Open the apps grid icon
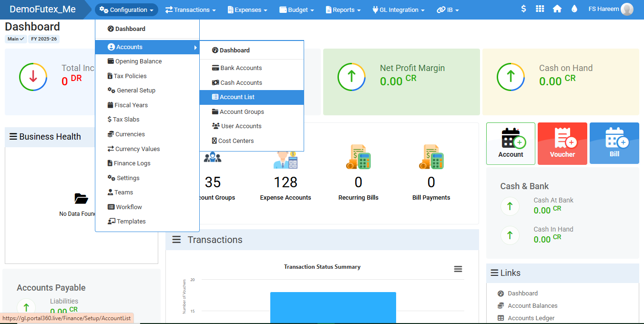 pyautogui.click(x=540, y=9)
